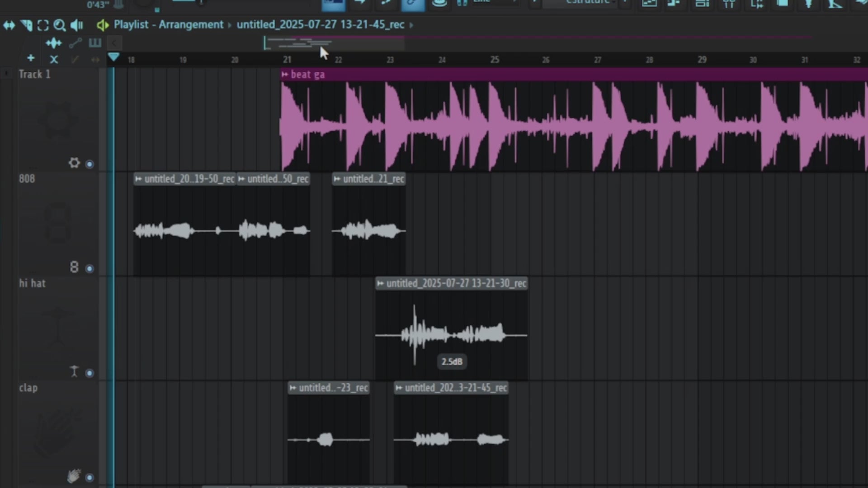The image size is (868, 488).
Task: Click the zoom magnifier icon in playlist header
Action: pos(59,25)
